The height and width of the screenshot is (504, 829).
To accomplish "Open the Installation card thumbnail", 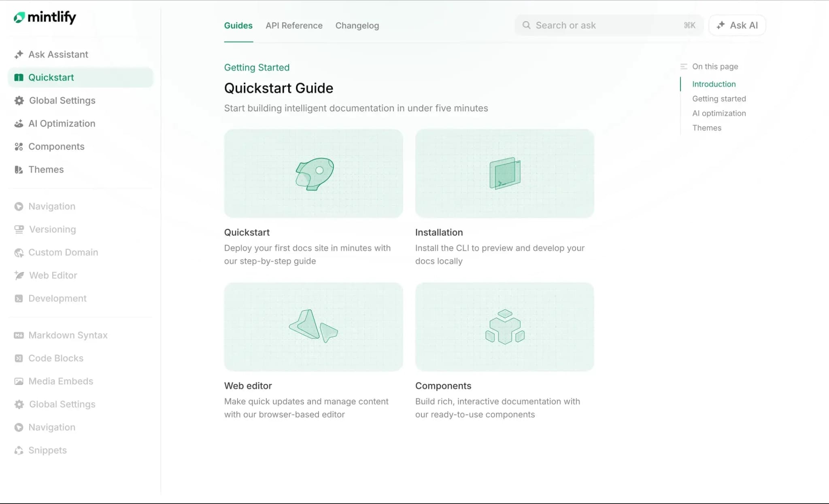I will tap(504, 174).
